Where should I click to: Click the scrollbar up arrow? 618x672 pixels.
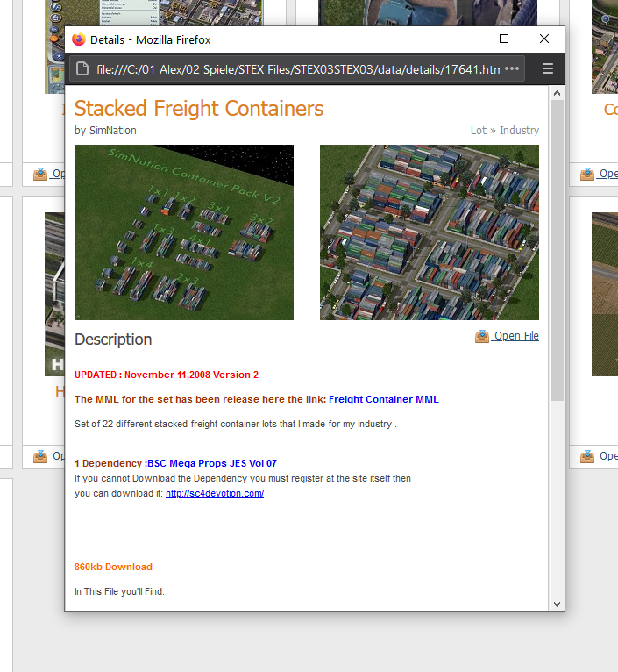[x=557, y=93]
